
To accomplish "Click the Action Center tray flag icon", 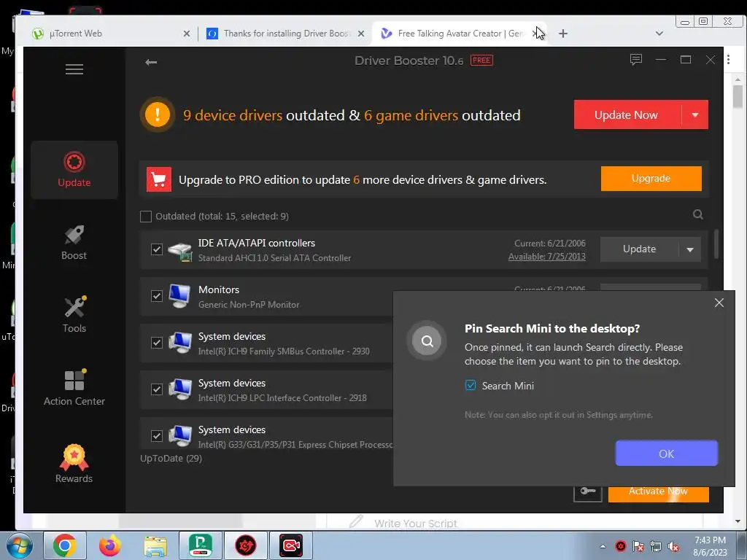I will point(638,546).
